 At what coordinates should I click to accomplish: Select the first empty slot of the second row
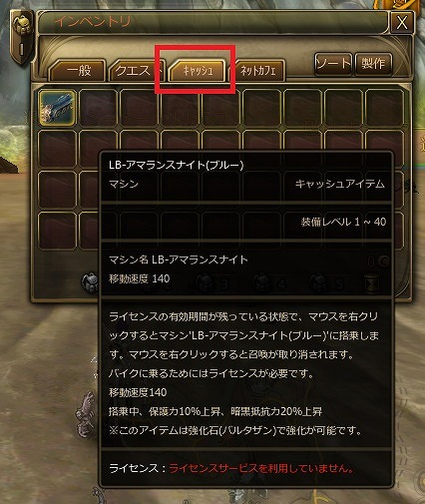point(57,149)
